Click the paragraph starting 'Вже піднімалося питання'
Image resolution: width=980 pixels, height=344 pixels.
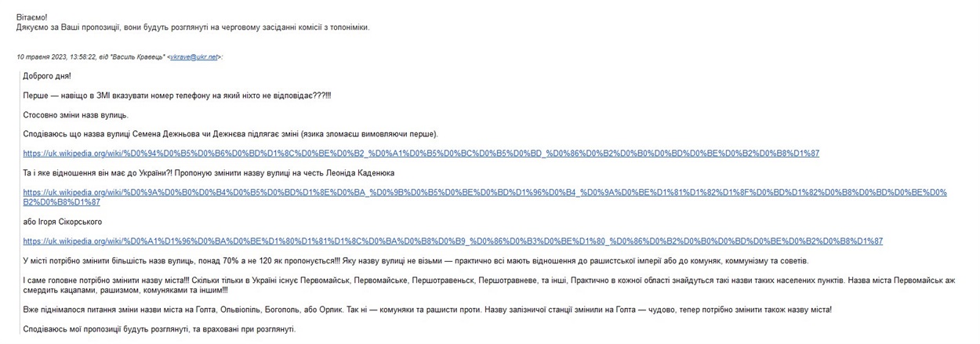pos(427,310)
